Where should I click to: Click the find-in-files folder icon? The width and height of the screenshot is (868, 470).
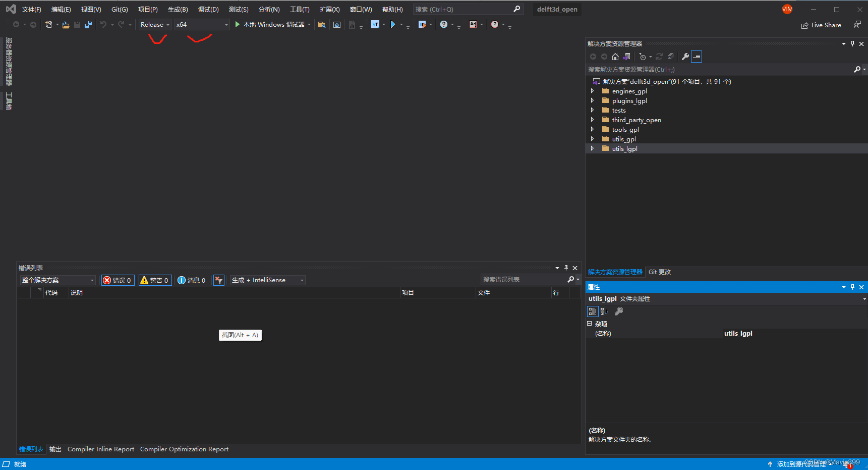point(322,25)
